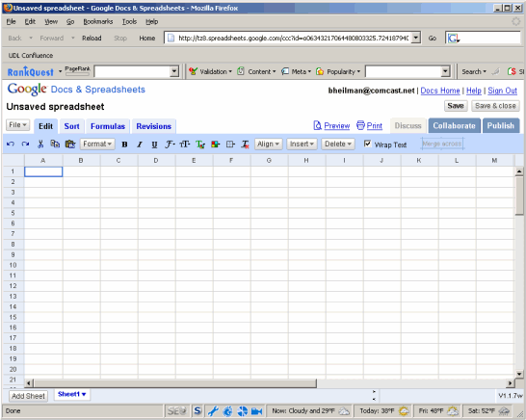Open the File dropdown button
Viewport: 526px width, 420px height.
(x=17, y=125)
